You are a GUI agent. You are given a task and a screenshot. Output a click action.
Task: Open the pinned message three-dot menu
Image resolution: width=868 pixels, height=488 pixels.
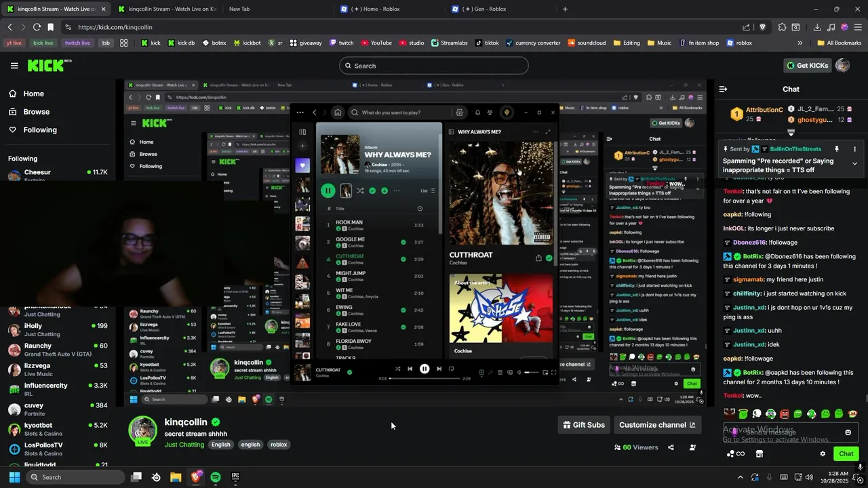click(x=854, y=149)
